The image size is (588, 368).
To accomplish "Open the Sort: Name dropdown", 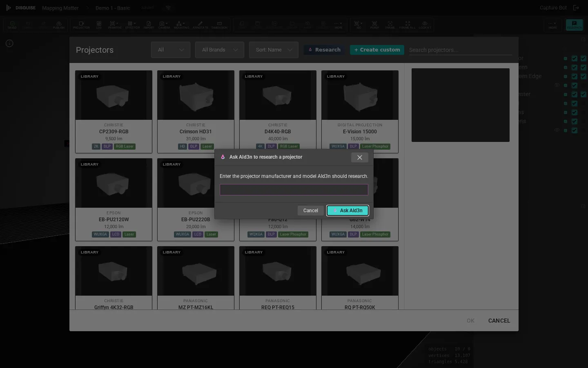I will [x=274, y=50].
